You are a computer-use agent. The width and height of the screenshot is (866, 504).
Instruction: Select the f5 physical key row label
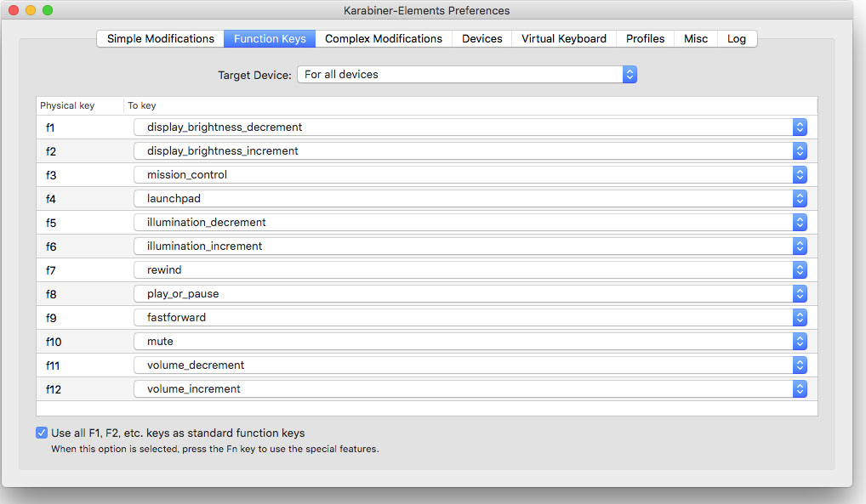(51, 223)
